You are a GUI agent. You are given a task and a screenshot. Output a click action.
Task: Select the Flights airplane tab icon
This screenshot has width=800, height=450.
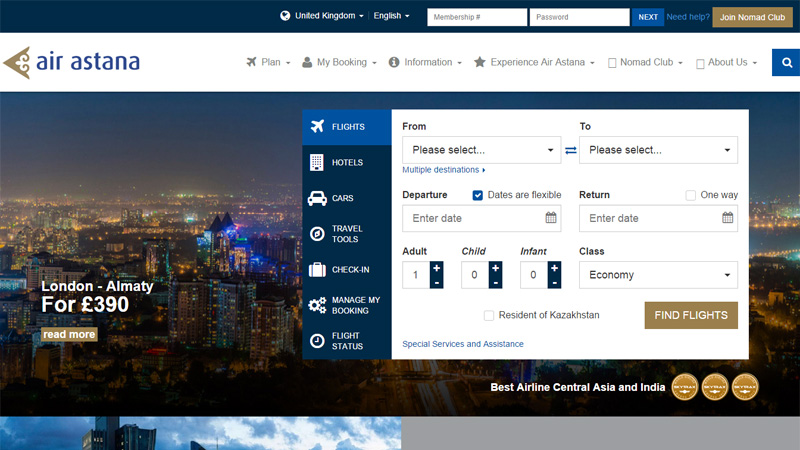tap(317, 126)
